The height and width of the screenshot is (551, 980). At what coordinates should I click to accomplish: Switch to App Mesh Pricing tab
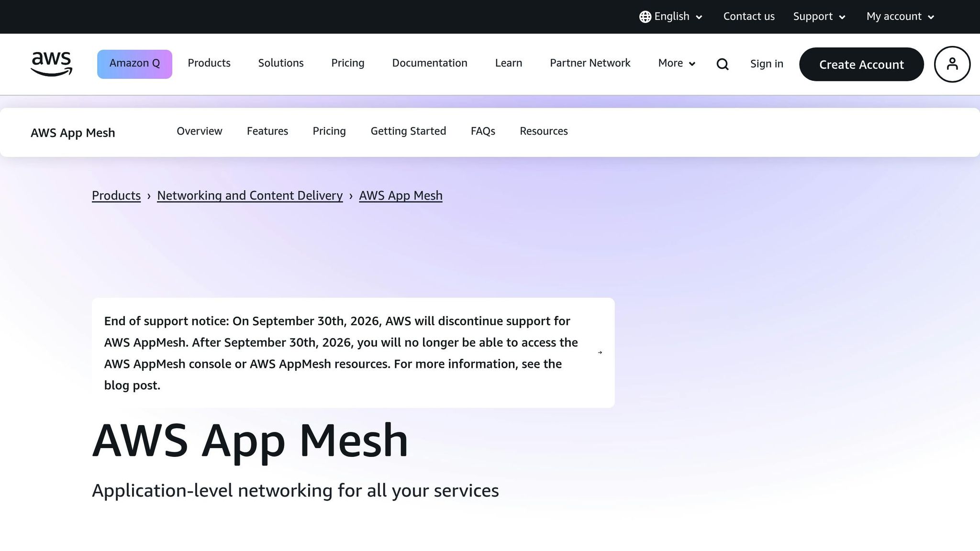point(329,132)
